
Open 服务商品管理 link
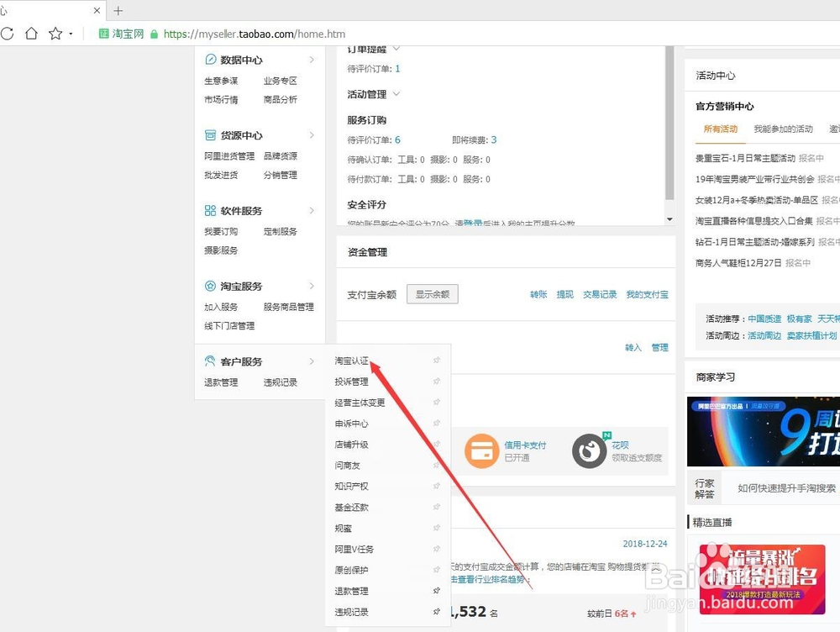point(289,307)
